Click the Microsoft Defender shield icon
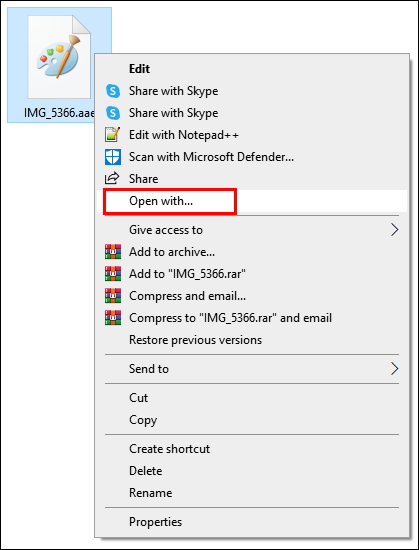 point(113,157)
